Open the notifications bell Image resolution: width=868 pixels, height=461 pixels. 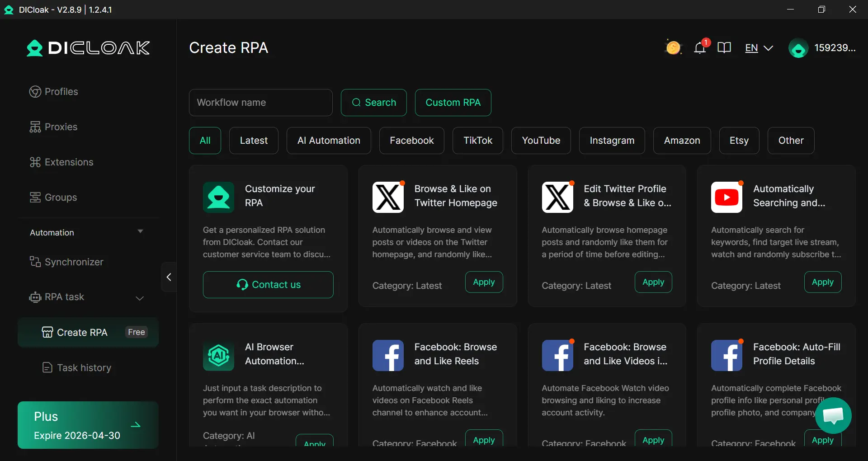point(700,47)
